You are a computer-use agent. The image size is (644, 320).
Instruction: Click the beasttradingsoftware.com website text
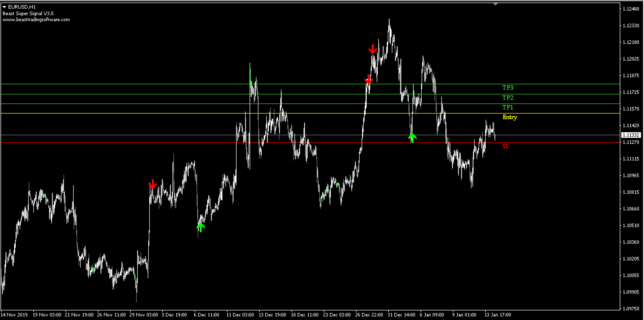click(x=36, y=20)
